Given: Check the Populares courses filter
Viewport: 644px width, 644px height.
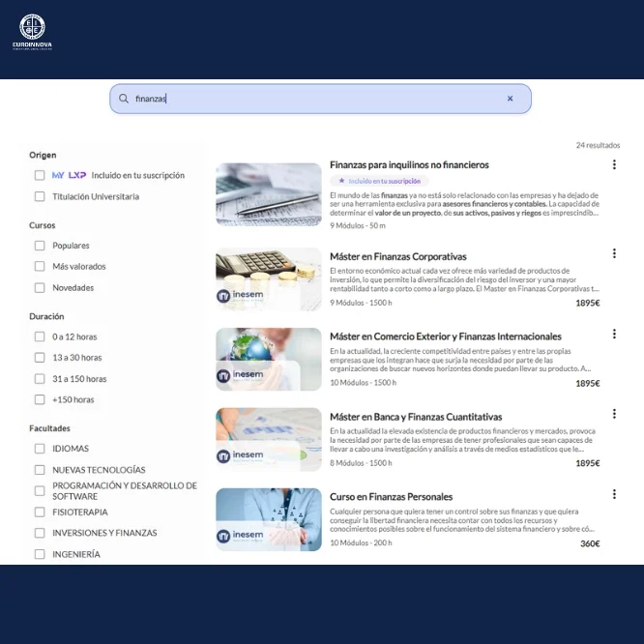Looking at the screenshot, I should tap(40, 246).
